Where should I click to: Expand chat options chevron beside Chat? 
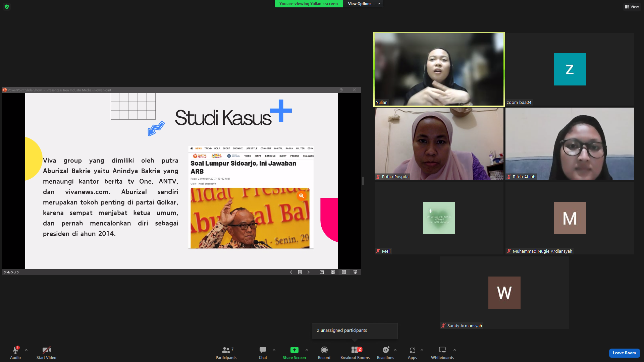(x=274, y=350)
